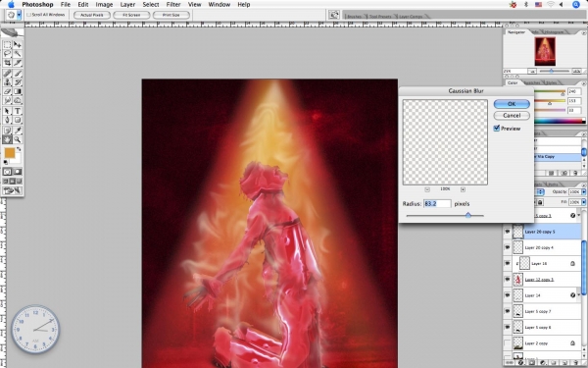
Task: Click the Fit Screen button
Action: (131, 15)
